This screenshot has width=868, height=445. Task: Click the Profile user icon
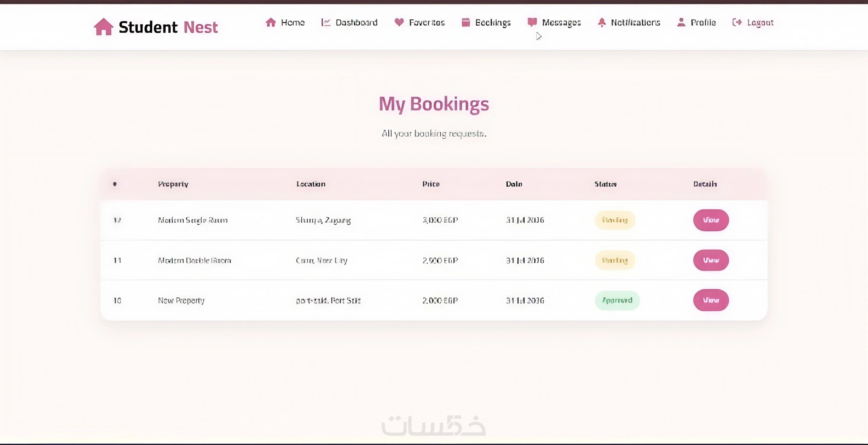(x=681, y=22)
